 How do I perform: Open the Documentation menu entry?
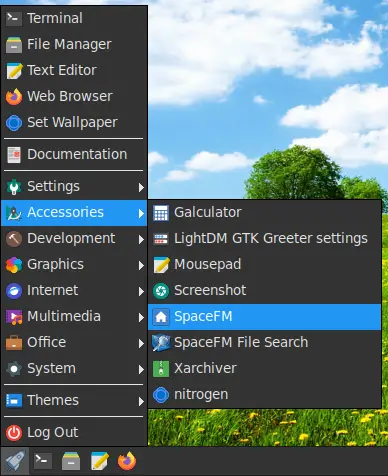[x=74, y=154]
